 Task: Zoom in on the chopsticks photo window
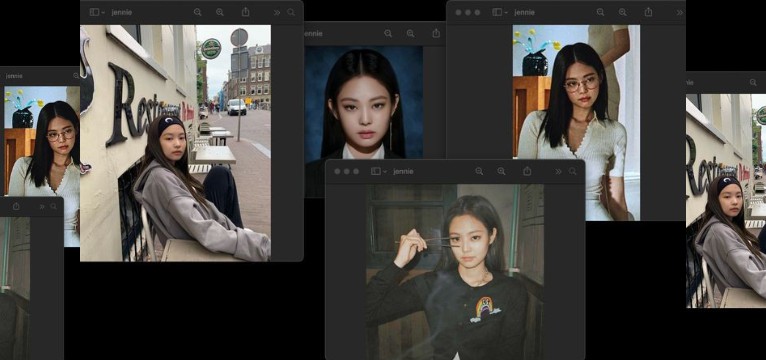(501, 171)
